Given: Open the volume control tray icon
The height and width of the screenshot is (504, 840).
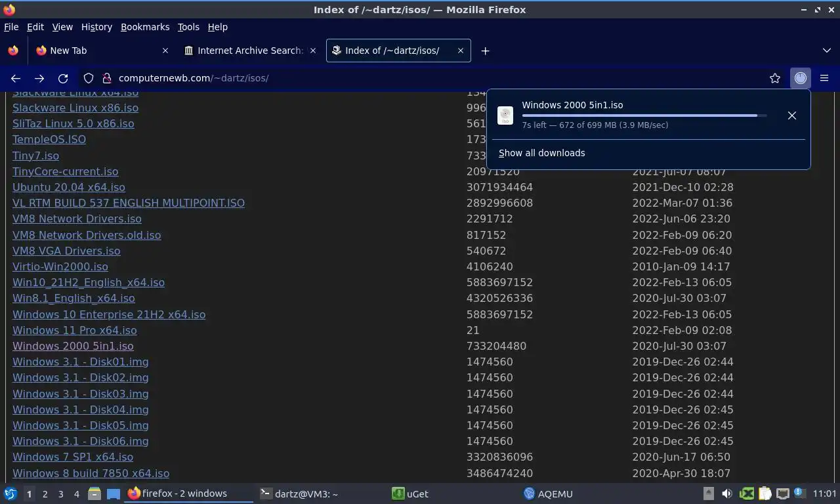Looking at the screenshot, I should click(x=726, y=493).
